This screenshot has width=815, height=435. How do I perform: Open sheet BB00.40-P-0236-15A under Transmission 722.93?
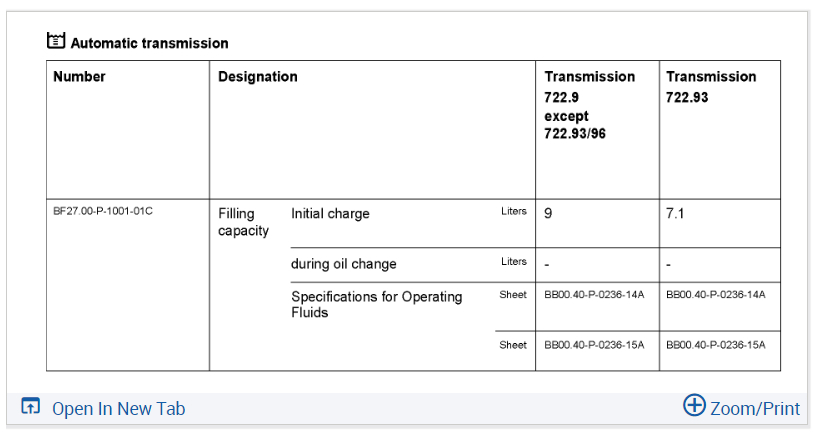click(716, 345)
